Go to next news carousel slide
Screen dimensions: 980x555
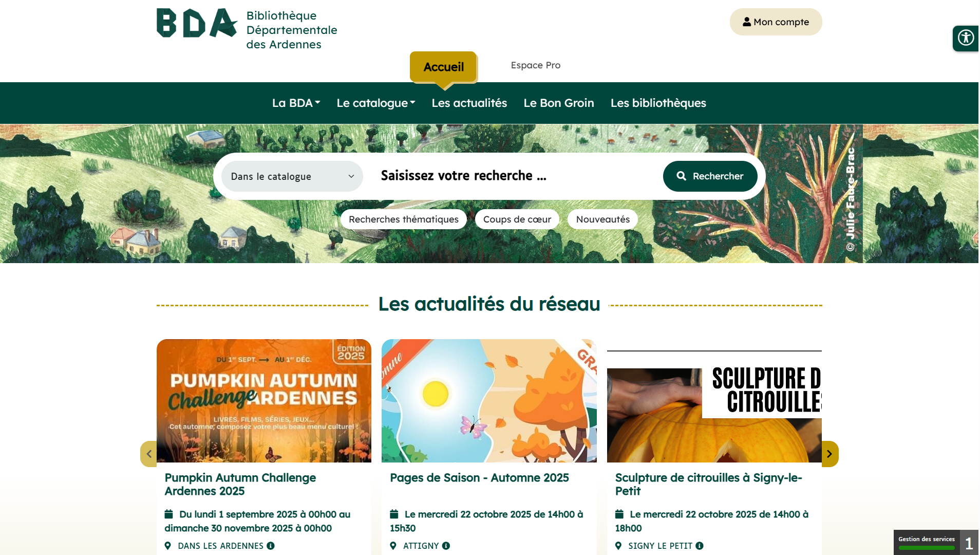830,454
